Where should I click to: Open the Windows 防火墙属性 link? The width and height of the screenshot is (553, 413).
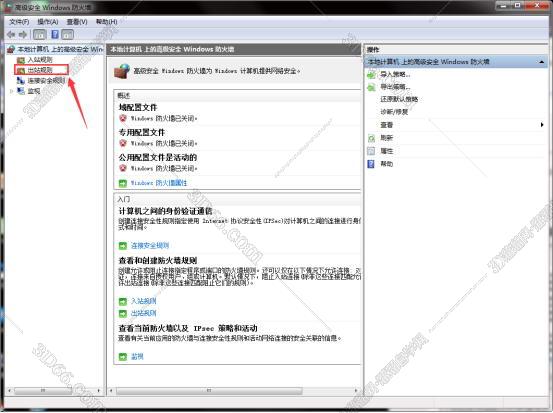click(159, 183)
